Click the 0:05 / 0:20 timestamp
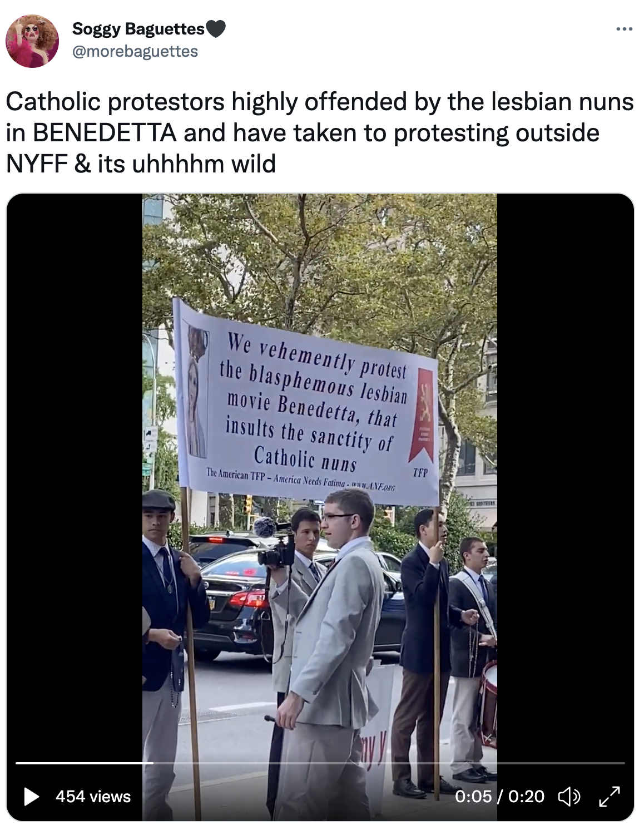The width and height of the screenshot is (644, 830). pos(499,797)
